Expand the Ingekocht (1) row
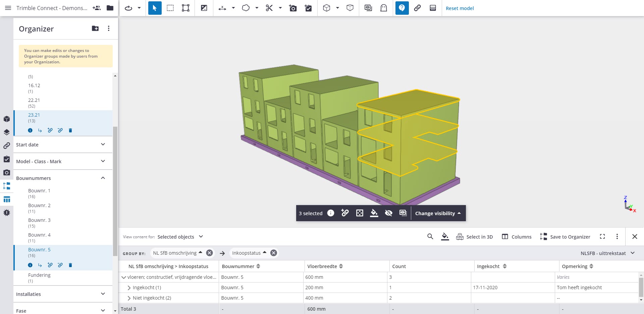This screenshot has height=314, width=644. click(x=129, y=288)
